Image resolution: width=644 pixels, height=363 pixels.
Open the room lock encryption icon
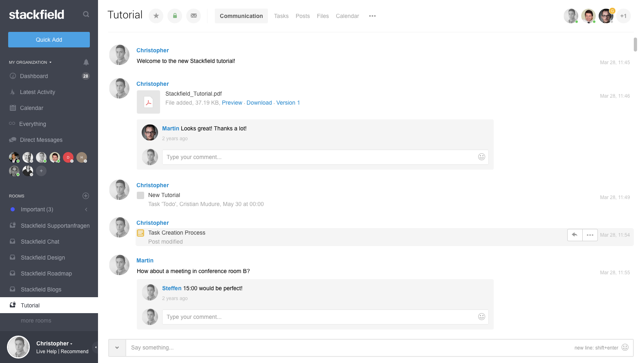tap(175, 16)
